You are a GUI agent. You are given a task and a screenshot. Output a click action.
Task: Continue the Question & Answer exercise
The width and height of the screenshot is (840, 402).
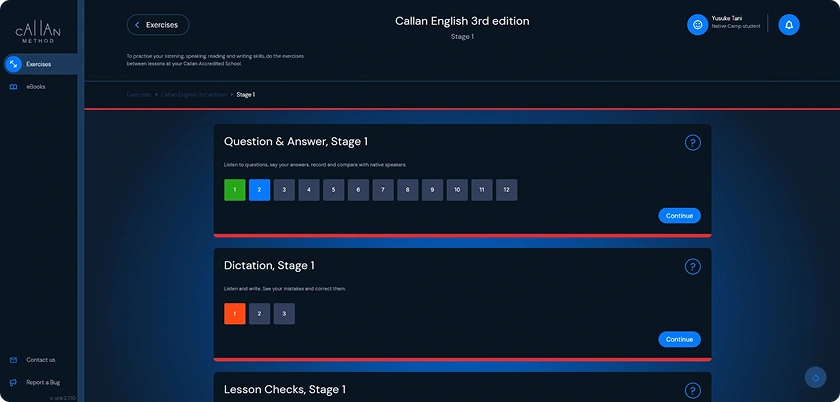[679, 215]
